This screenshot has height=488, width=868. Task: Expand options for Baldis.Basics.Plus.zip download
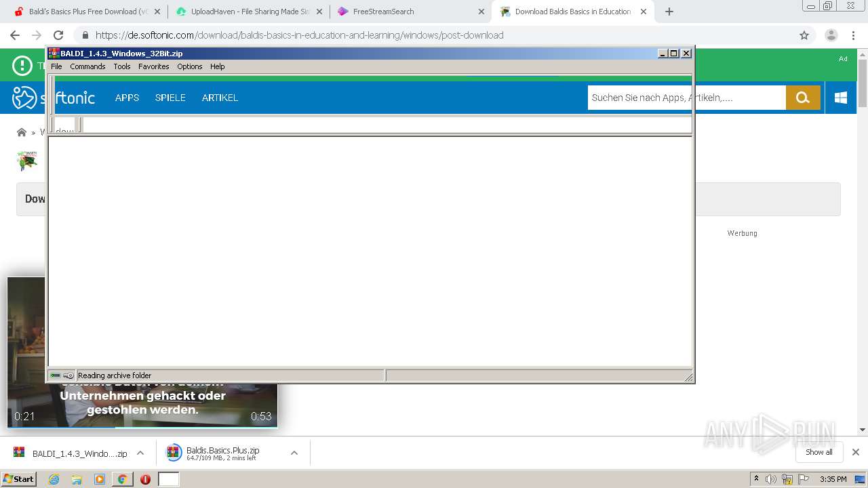click(x=294, y=453)
